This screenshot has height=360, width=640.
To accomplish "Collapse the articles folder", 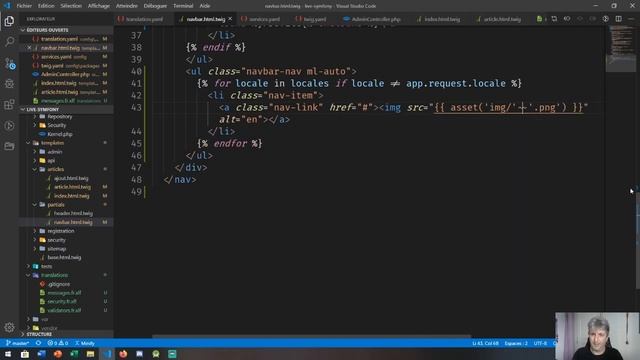I will tap(66, 169).
